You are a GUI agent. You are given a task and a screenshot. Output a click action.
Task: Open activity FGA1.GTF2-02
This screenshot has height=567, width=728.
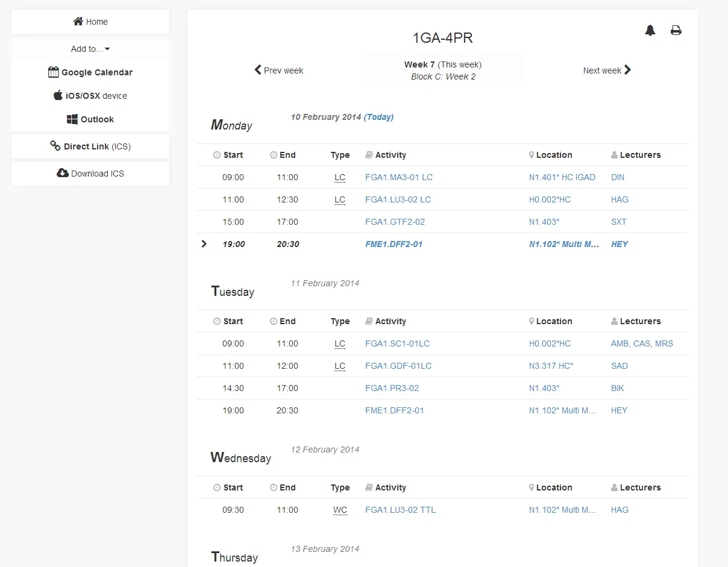coord(395,222)
